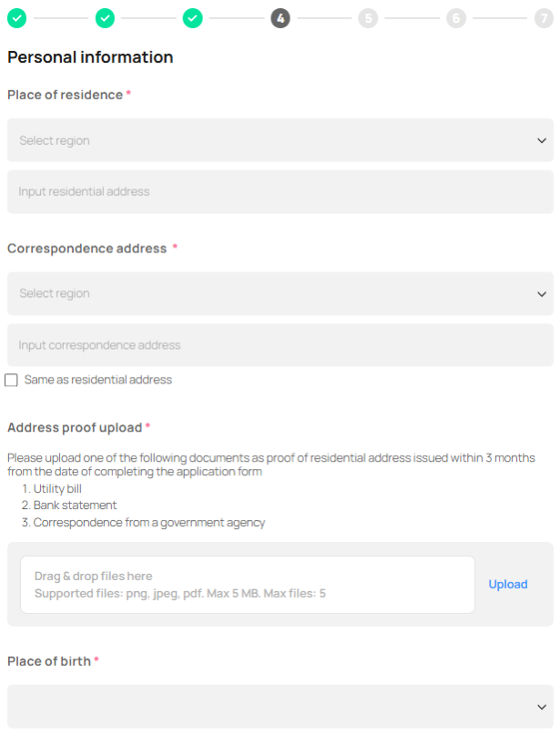
Task: Expand the Place of birth dropdown
Action: (x=273, y=706)
